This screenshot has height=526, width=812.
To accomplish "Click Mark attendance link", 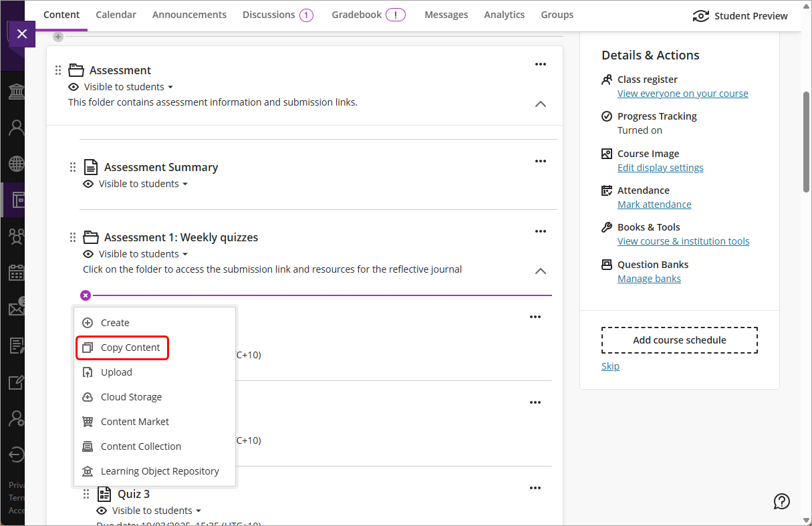I will pos(654,205).
